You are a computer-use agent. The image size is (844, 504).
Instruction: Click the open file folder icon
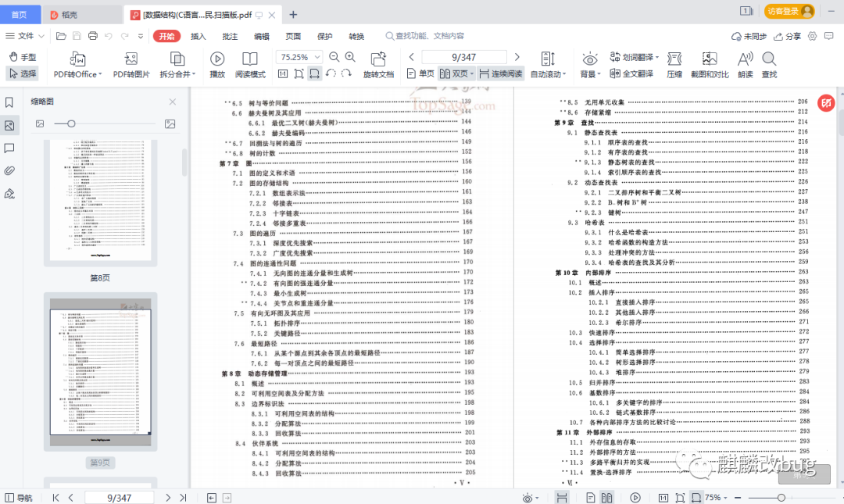61,36
